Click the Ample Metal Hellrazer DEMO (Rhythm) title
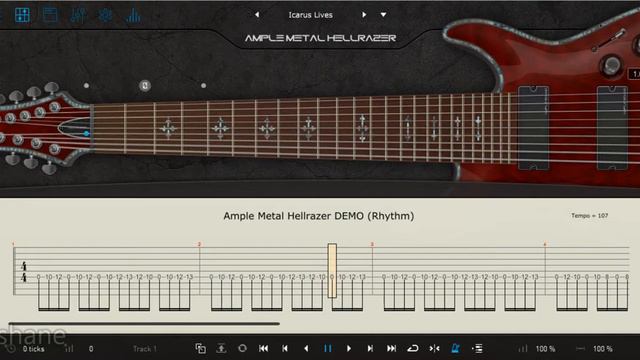The width and height of the screenshot is (640, 360). [319, 216]
